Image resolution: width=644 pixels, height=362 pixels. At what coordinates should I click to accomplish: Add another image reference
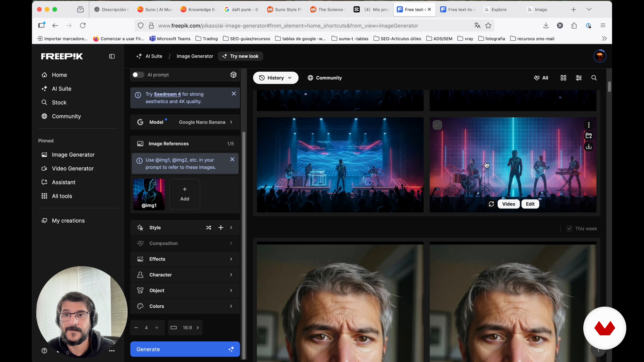click(185, 194)
